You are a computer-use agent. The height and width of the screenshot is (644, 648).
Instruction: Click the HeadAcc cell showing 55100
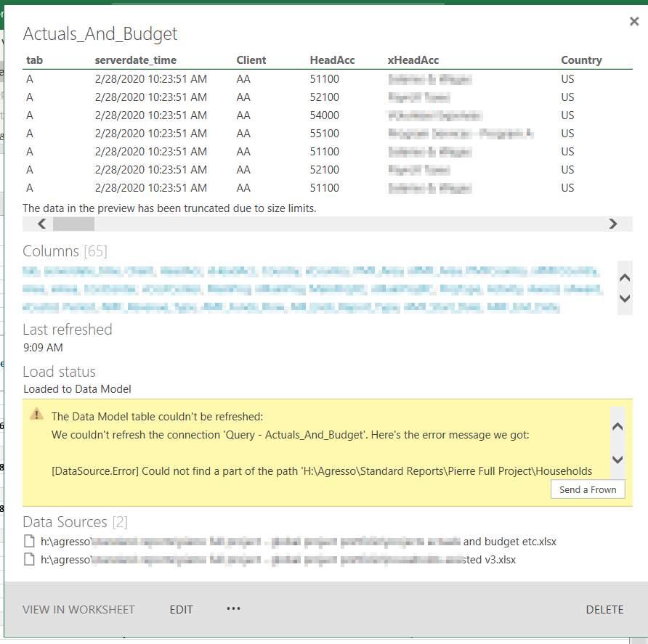click(x=325, y=134)
